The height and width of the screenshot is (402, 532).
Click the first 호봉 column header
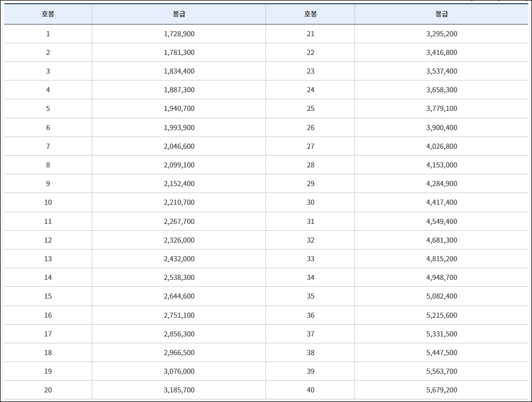pyautogui.click(x=48, y=14)
